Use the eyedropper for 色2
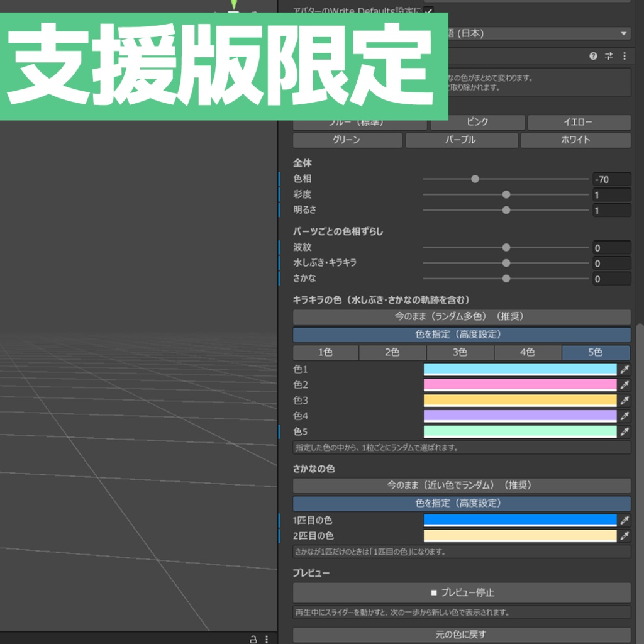 (625, 385)
